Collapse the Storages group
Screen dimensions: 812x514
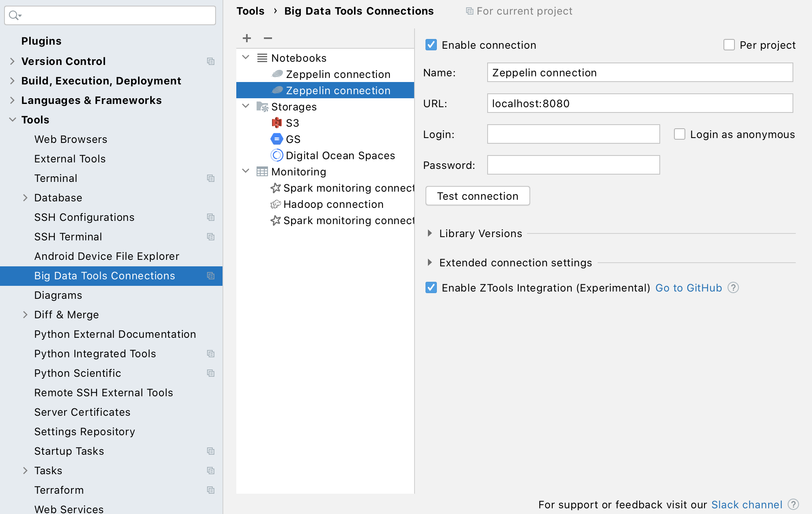click(x=246, y=106)
